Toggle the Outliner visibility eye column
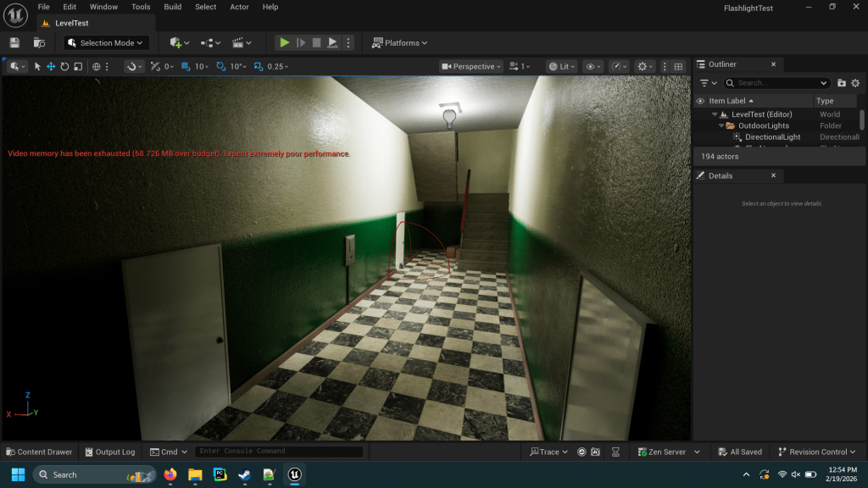The width and height of the screenshot is (868, 488). 700,101
